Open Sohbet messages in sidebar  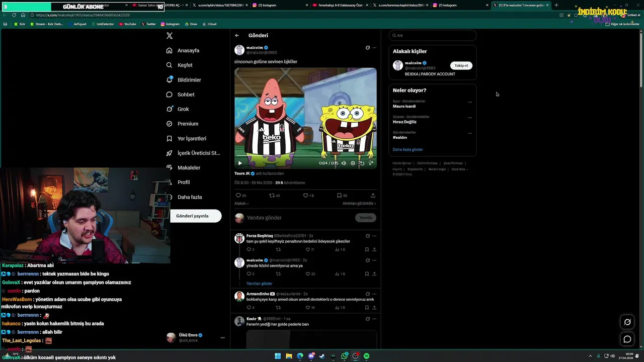[180, 95]
